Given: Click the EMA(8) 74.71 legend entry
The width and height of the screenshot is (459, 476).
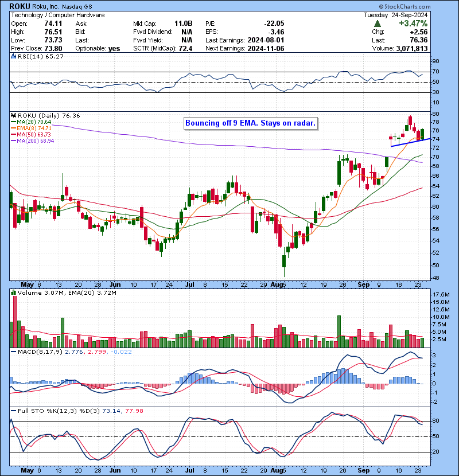Looking at the screenshot, I should click(34, 128).
